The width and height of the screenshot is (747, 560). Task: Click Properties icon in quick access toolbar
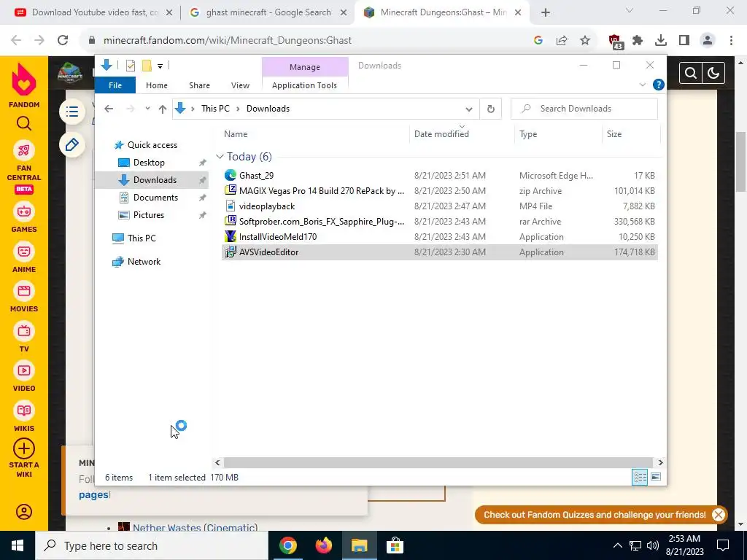pyautogui.click(x=130, y=66)
